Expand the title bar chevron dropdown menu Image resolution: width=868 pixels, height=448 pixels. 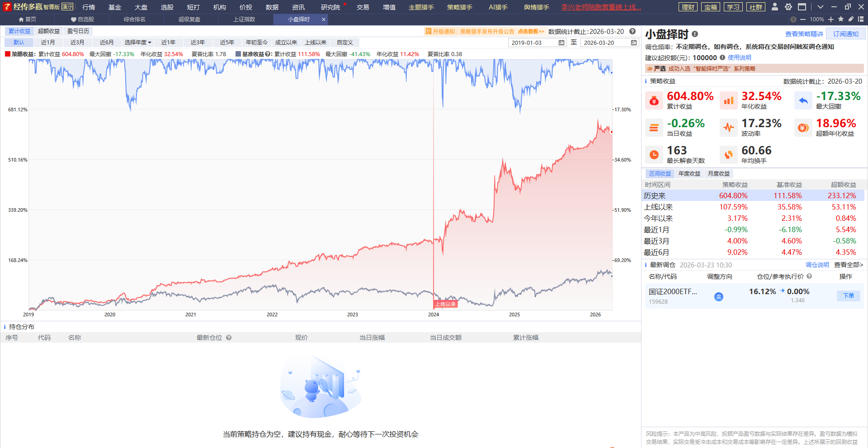821,7
